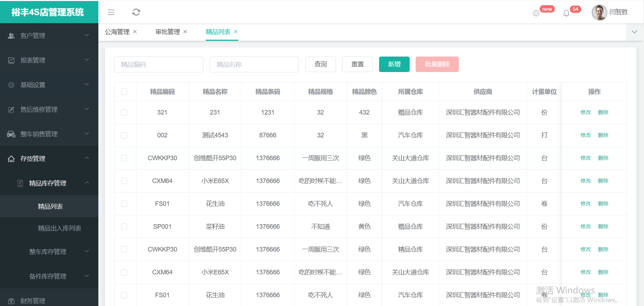Expand the 整车库存管理 submenu
The height and width of the screenshot is (306, 644).
[49, 252]
